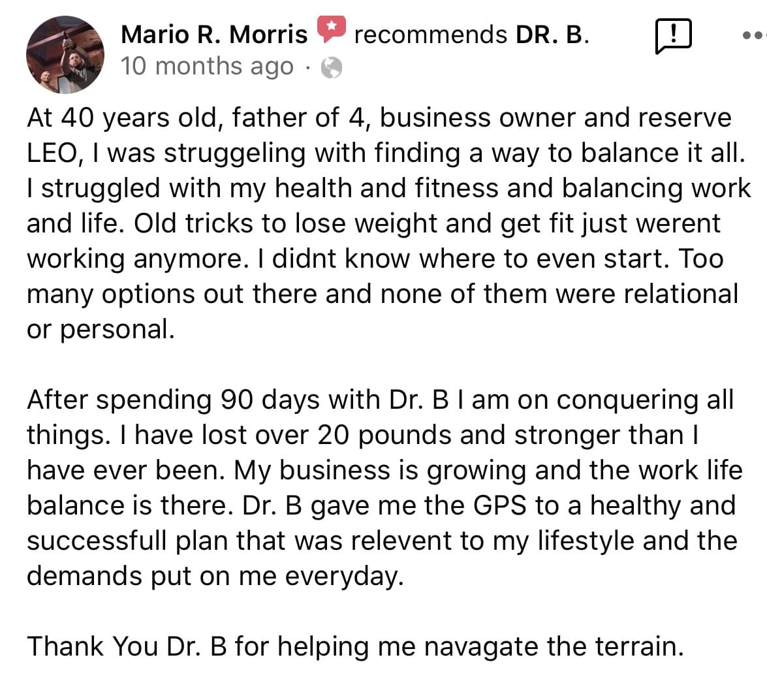Select the line beginning 'many options out there'

[x=383, y=294]
